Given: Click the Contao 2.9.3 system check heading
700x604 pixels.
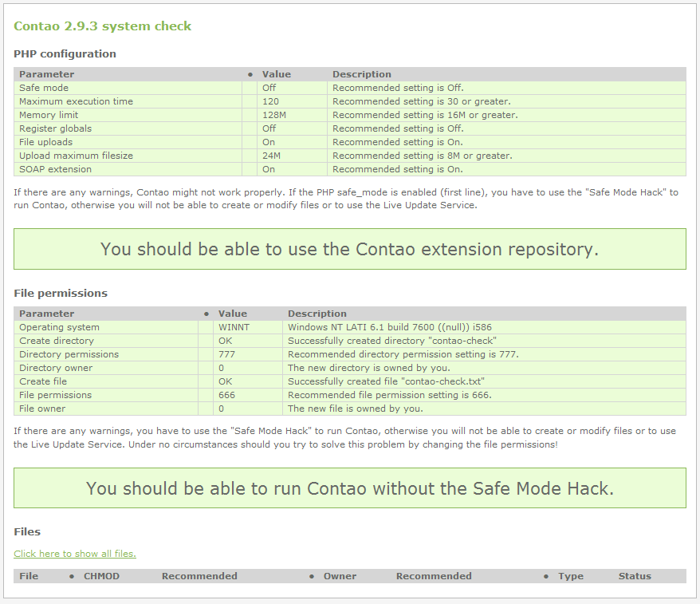Looking at the screenshot, I should [x=103, y=26].
